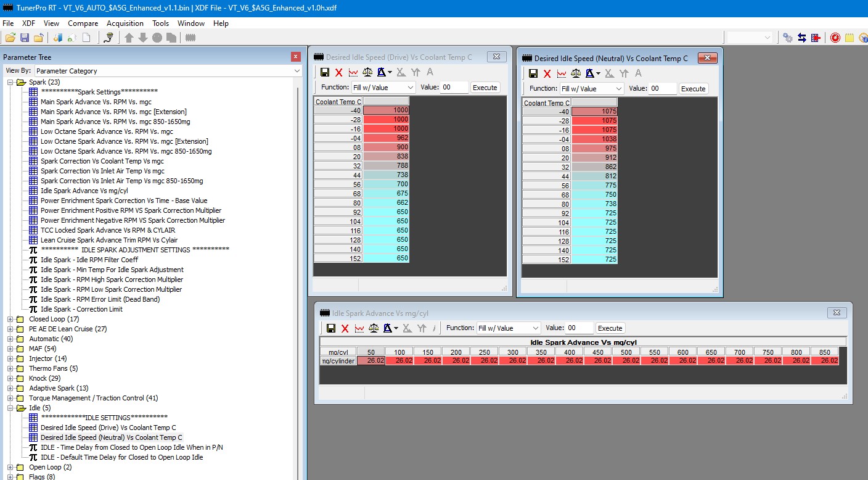The width and height of the screenshot is (868, 480).
Task: Click the red gauge dashboard icon
Action: [x=835, y=38]
